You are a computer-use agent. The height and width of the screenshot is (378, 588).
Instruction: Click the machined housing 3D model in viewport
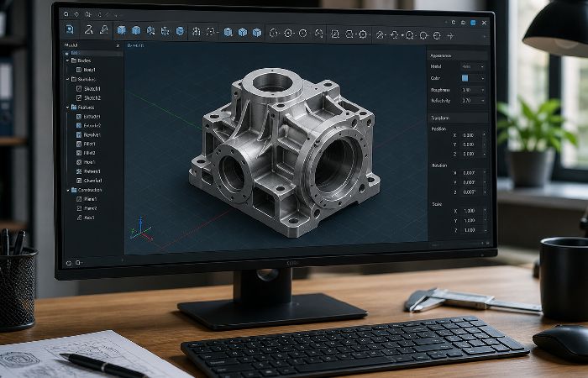(x=284, y=152)
